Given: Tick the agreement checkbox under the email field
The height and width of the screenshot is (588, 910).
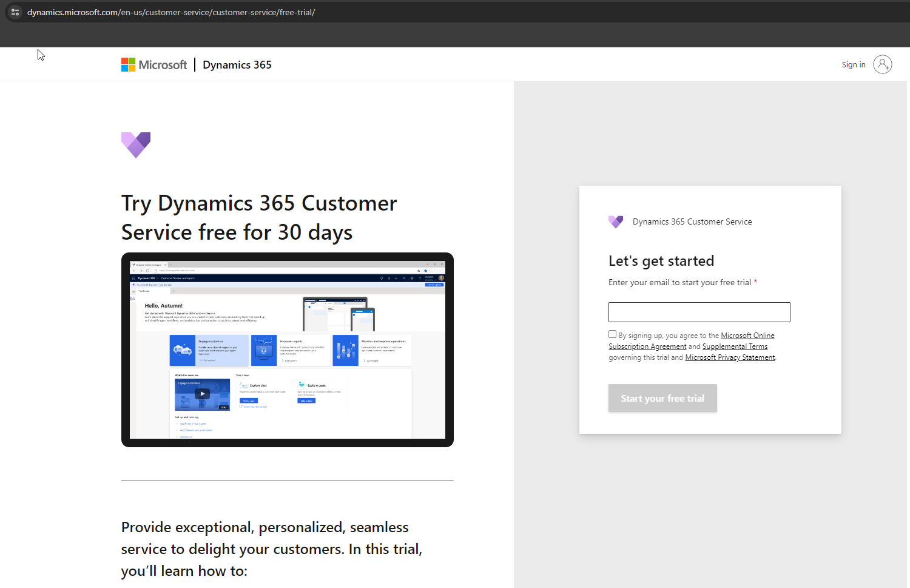Looking at the screenshot, I should (x=613, y=334).
